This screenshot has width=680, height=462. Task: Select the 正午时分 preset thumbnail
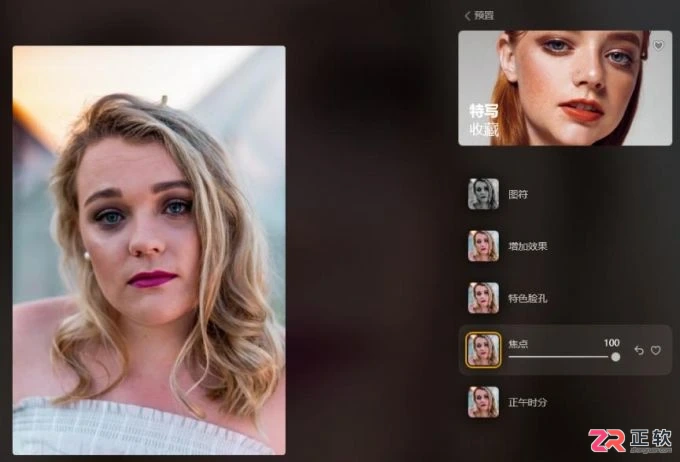pyautogui.click(x=483, y=402)
